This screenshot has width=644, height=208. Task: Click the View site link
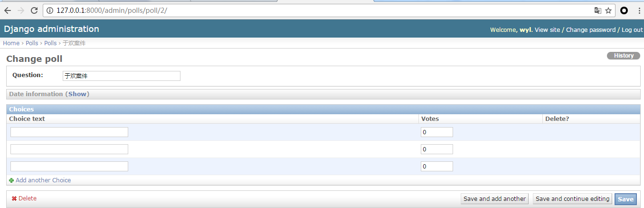[x=547, y=30]
